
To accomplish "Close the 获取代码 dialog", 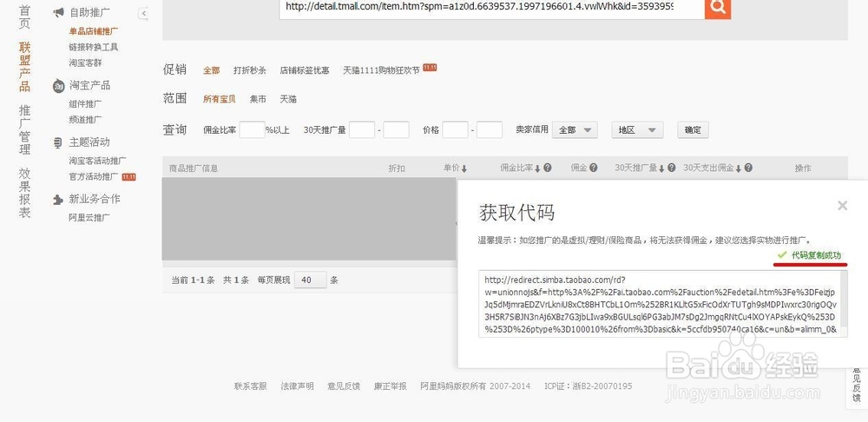I will 842,206.
